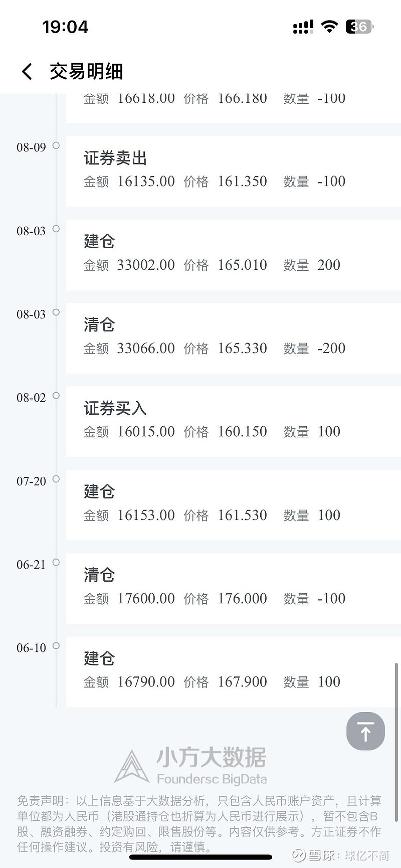Screen dimensions: 401x868
Task: Tap the battery indicator icon
Action: [359, 27]
